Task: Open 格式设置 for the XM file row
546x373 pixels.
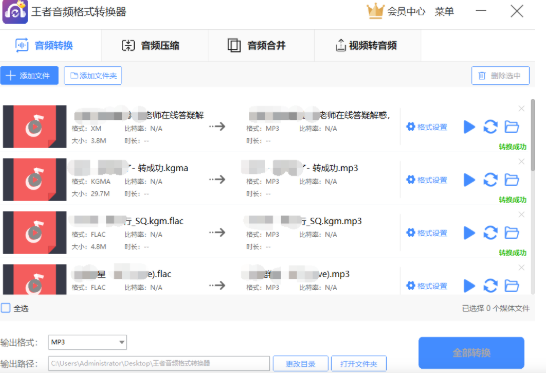Action: tap(427, 127)
